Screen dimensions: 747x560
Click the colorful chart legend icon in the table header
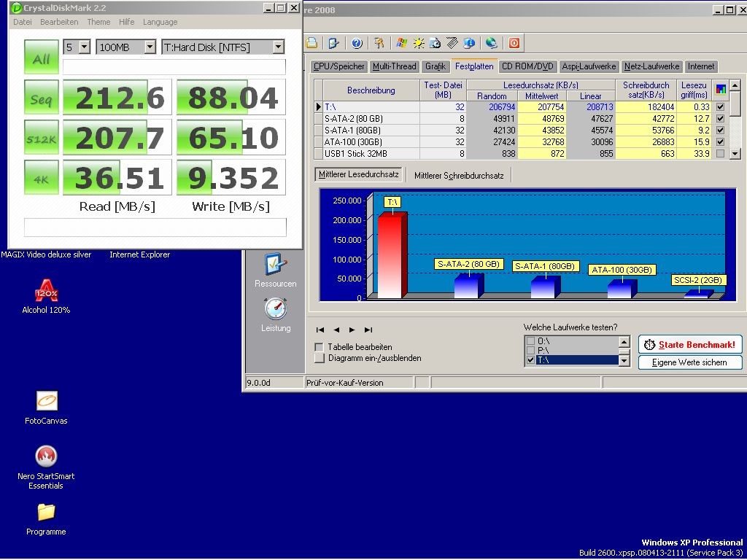point(720,90)
